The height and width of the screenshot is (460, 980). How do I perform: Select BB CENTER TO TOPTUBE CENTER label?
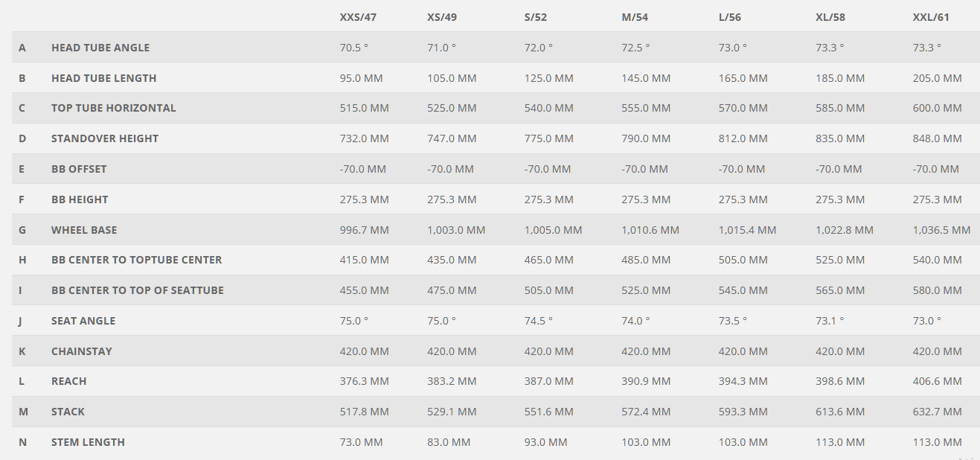point(137,260)
